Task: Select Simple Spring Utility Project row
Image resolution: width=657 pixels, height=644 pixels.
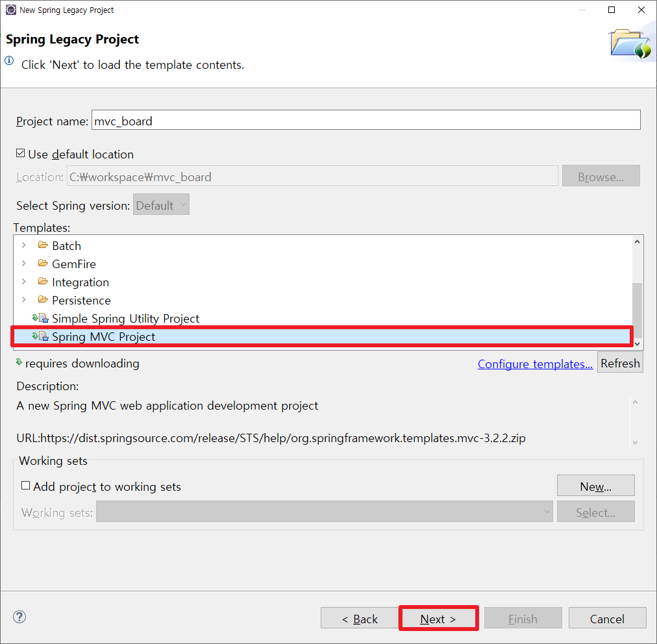Action: pos(323,319)
